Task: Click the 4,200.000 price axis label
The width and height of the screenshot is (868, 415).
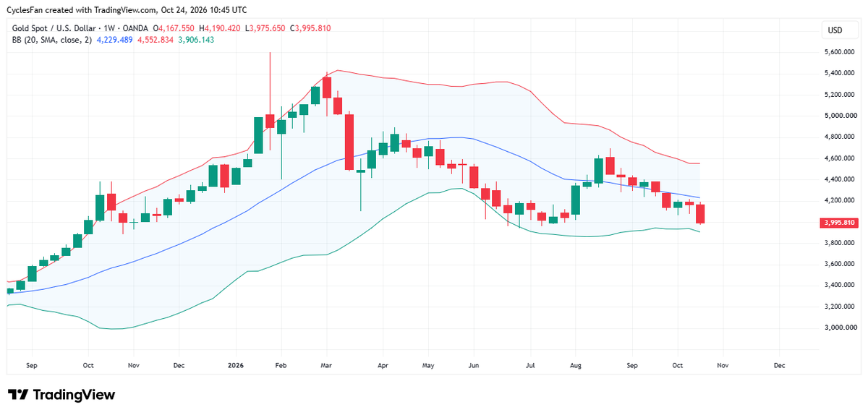Action: pyautogui.click(x=841, y=200)
